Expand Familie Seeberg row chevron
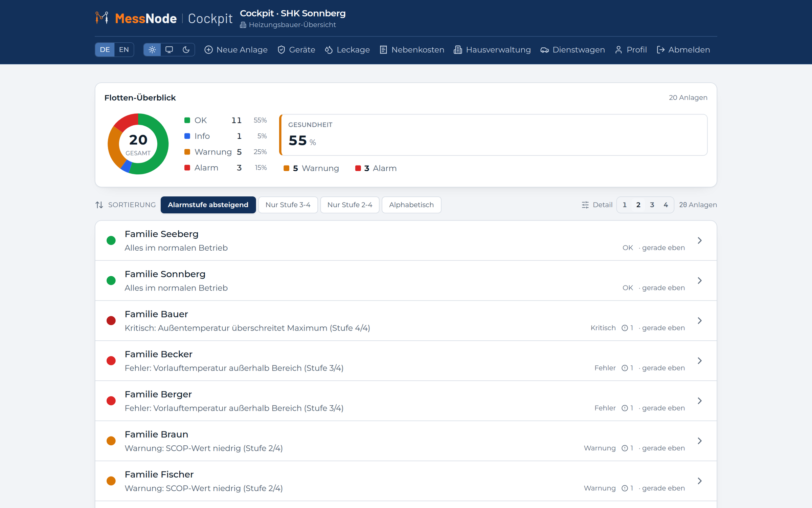 point(700,240)
